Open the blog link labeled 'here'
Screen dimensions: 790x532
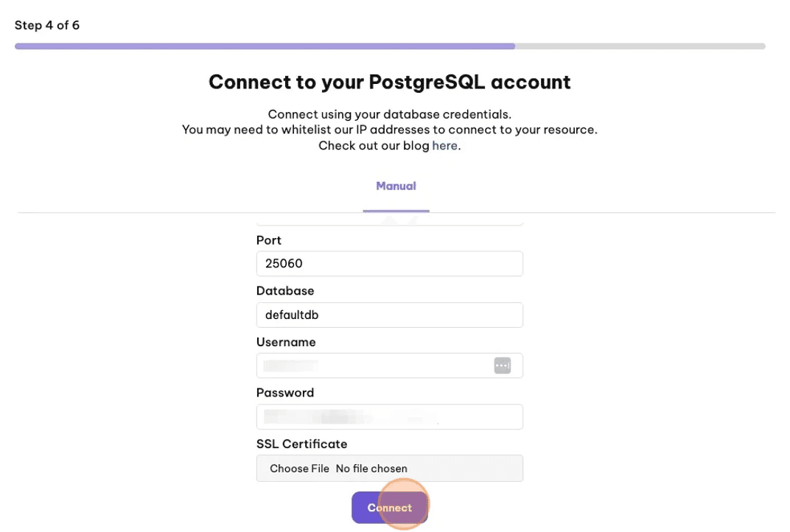coord(445,146)
